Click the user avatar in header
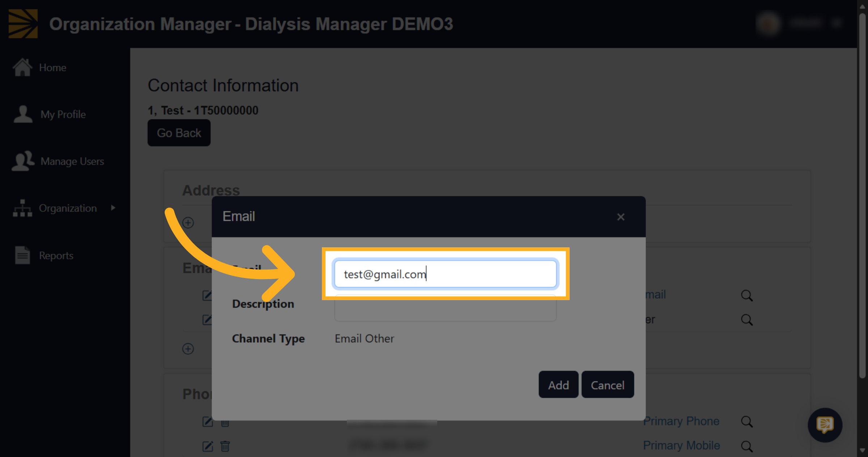The width and height of the screenshot is (868, 457). click(x=768, y=24)
